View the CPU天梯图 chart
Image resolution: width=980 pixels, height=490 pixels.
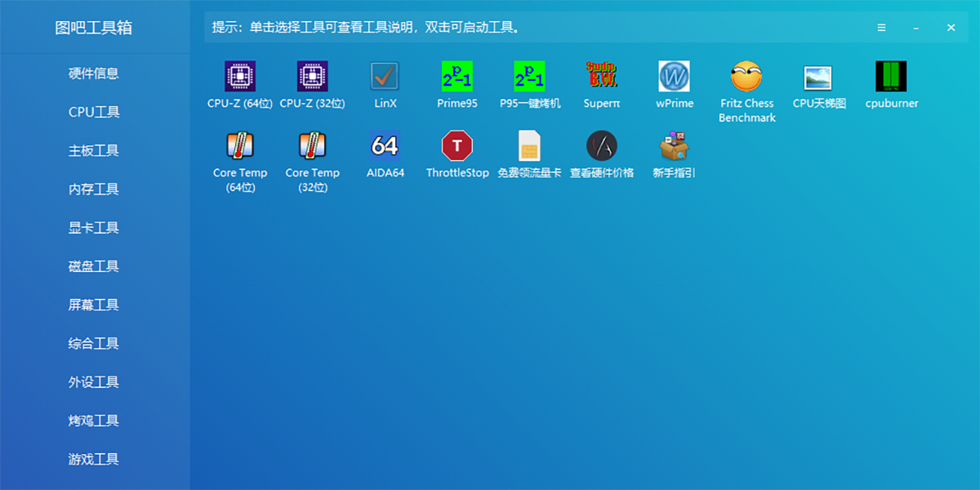click(818, 78)
